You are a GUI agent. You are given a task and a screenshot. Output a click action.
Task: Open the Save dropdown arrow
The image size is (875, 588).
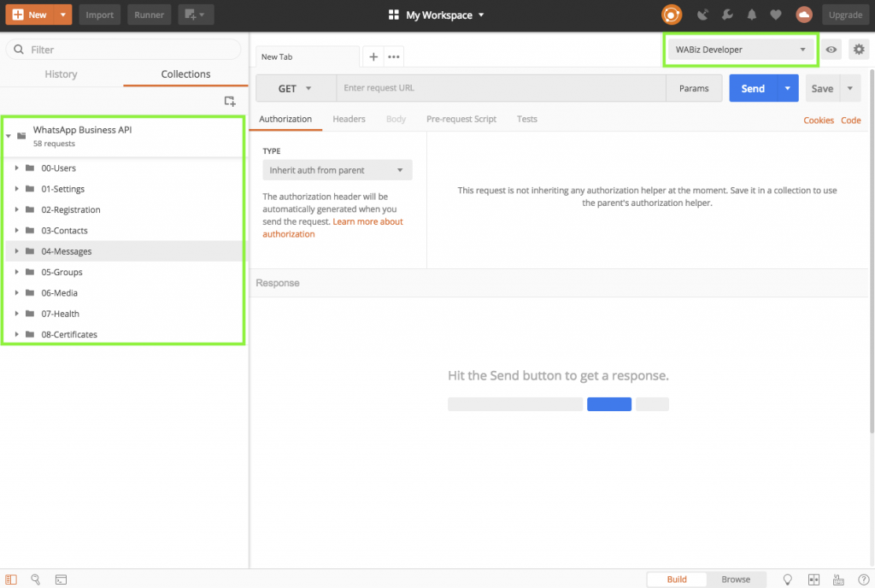tap(850, 88)
